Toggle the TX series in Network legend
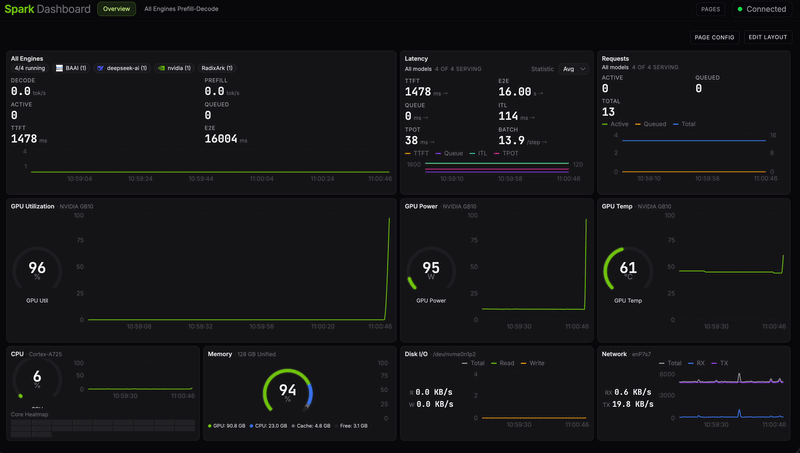The image size is (800, 453). coord(720,363)
